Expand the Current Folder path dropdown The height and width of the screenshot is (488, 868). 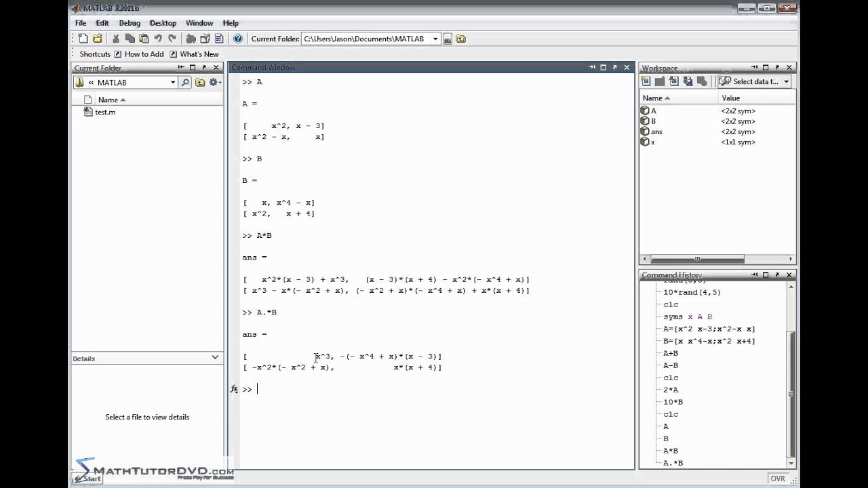click(435, 39)
